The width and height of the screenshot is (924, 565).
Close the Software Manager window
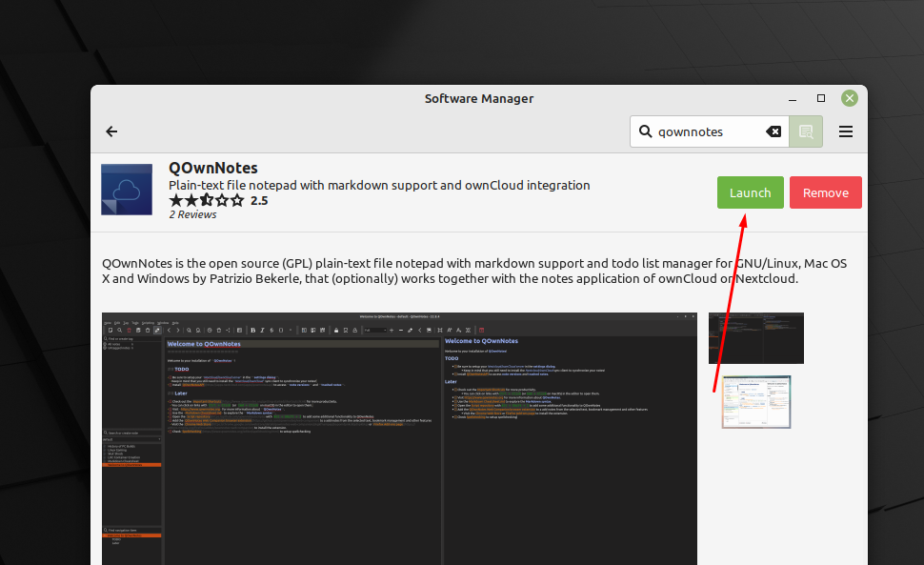click(x=849, y=98)
